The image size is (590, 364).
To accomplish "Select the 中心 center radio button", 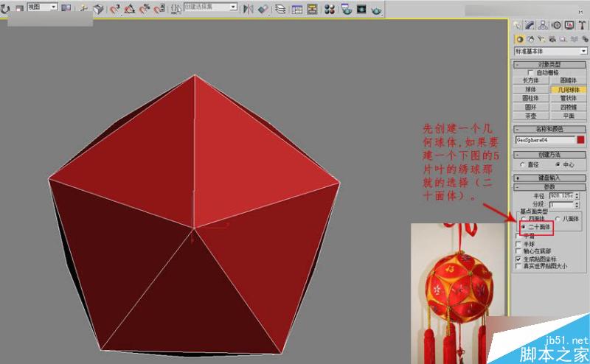I will [x=558, y=165].
